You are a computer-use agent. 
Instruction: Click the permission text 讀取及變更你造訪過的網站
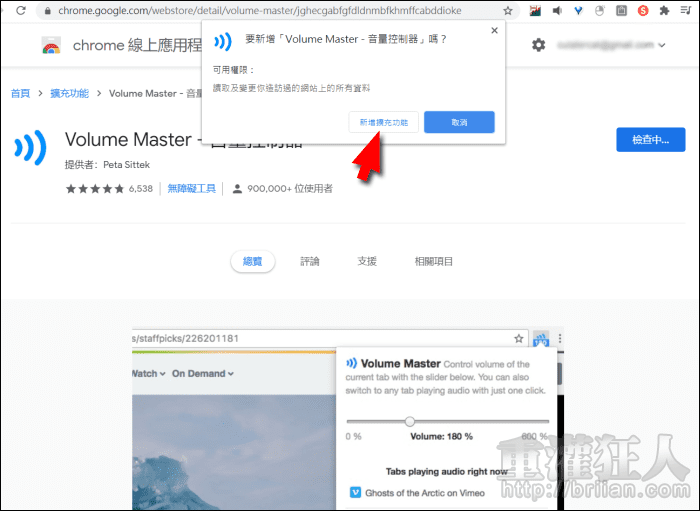click(x=291, y=88)
